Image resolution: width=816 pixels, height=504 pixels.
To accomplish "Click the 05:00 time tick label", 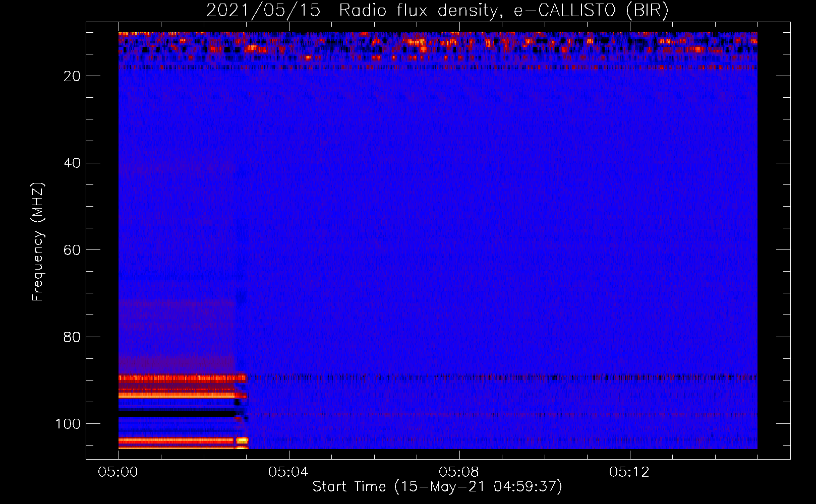I will [x=119, y=472].
